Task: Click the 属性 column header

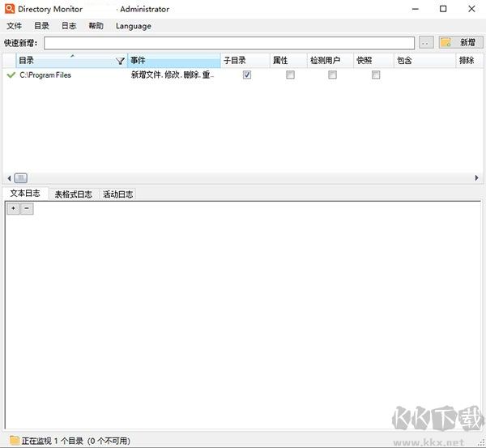Action: [288, 61]
